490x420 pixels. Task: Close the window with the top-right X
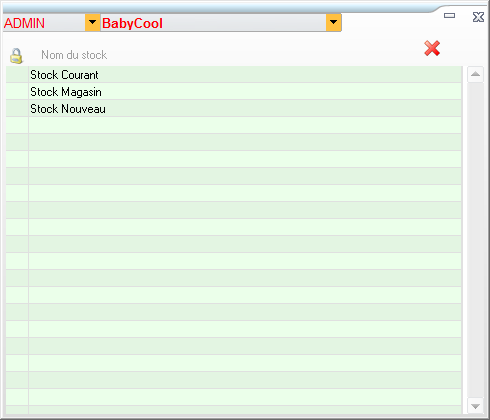[x=478, y=17]
